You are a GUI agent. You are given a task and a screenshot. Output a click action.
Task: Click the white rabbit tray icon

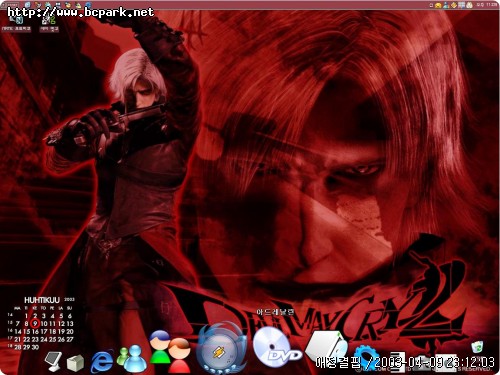[x=469, y=5]
